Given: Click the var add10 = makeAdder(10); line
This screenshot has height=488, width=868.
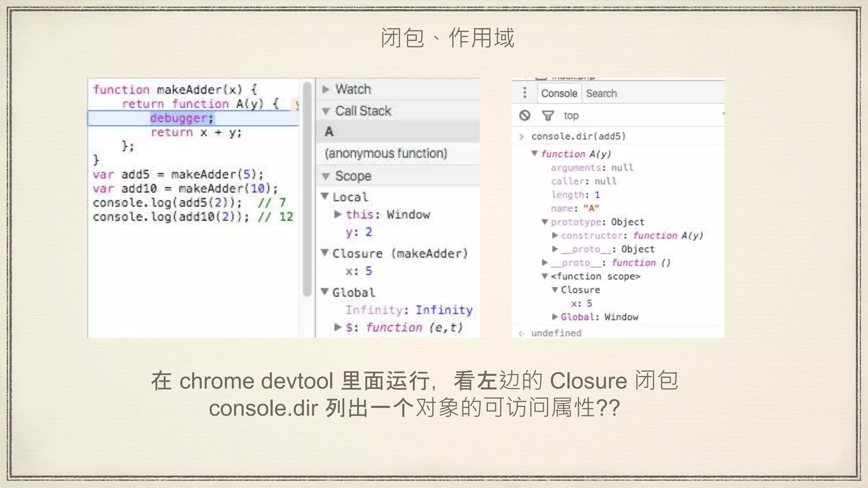Looking at the screenshot, I should 185,189.
